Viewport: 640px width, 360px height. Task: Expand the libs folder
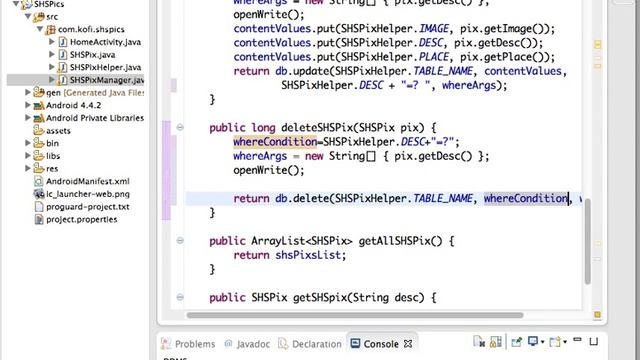tap(28, 156)
